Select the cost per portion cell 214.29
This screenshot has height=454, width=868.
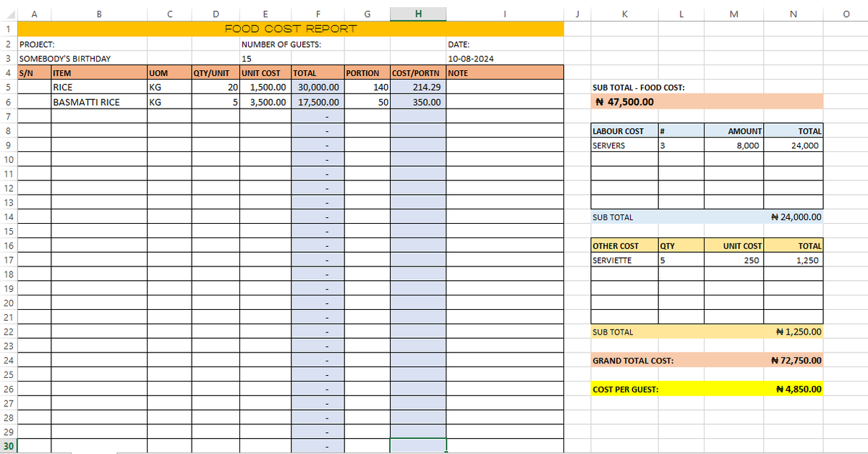(418, 87)
